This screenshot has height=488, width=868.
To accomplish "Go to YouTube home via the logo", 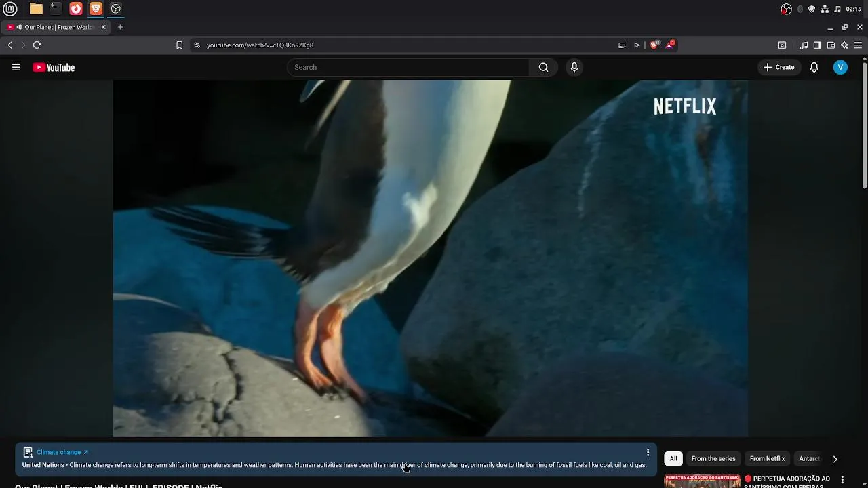I will pyautogui.click(x=54, y=67).
